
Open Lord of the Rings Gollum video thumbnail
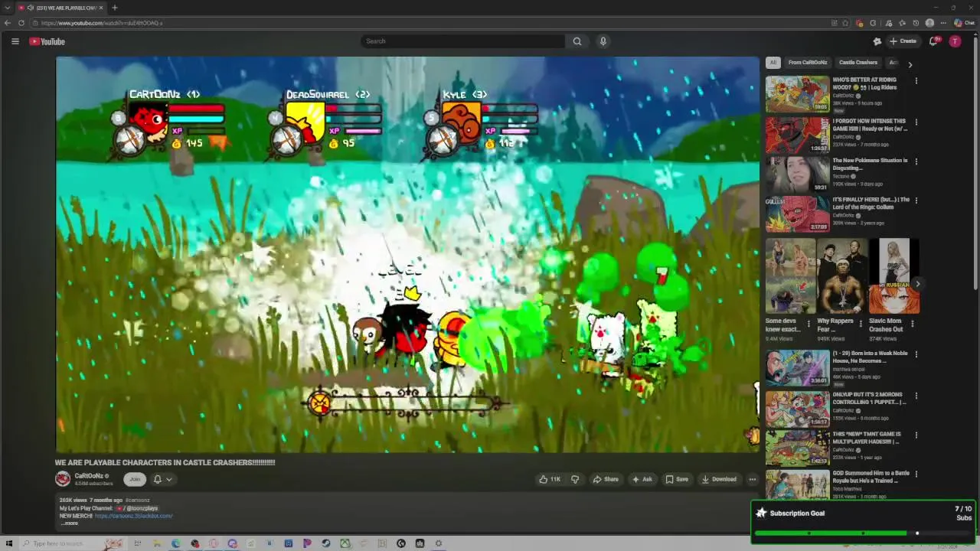click(x=798, y=214)
